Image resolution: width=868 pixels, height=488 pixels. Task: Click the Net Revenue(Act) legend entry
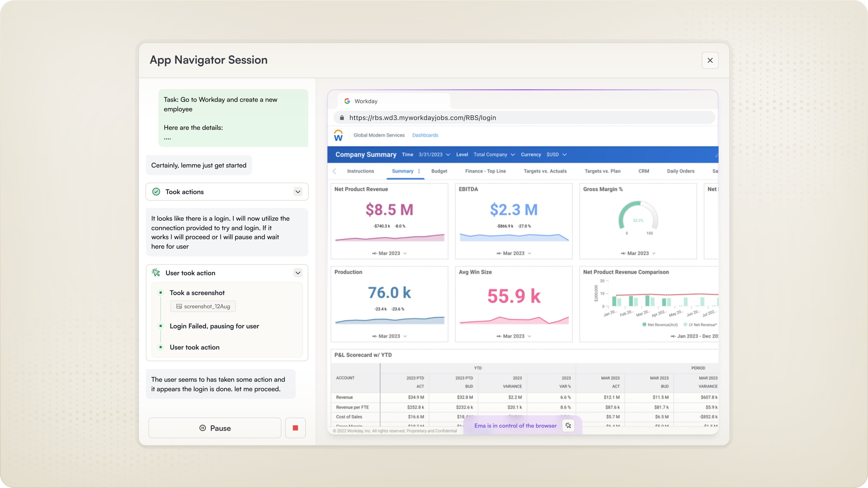click(660, 325)
